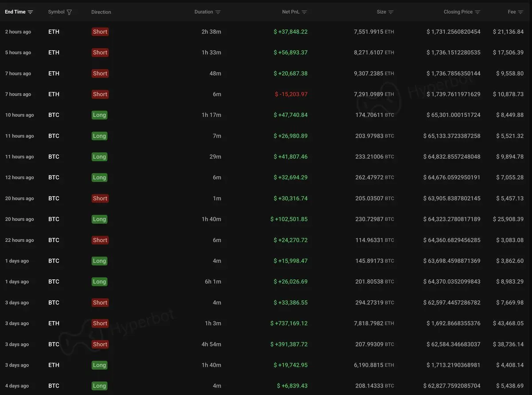Select the Short badge in the 5 hours ago row
The image size is (532, 395).
coord(100,52)
